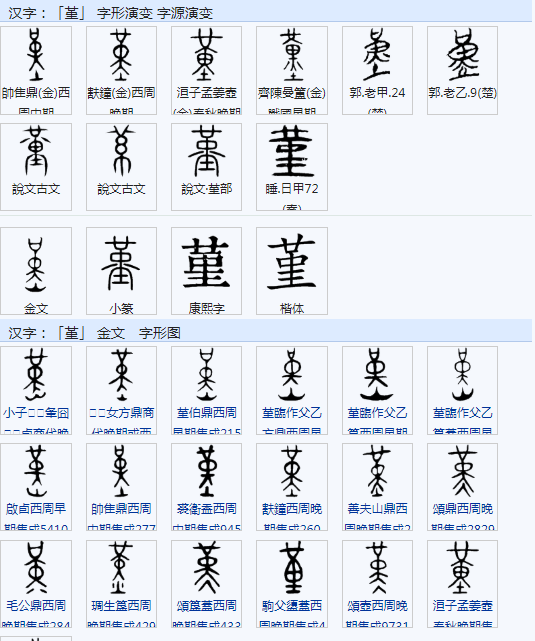This screenshot has height=641, width=535.
Task: Follow the 㝬鐘西周晚 link
Action: [292, 509]
